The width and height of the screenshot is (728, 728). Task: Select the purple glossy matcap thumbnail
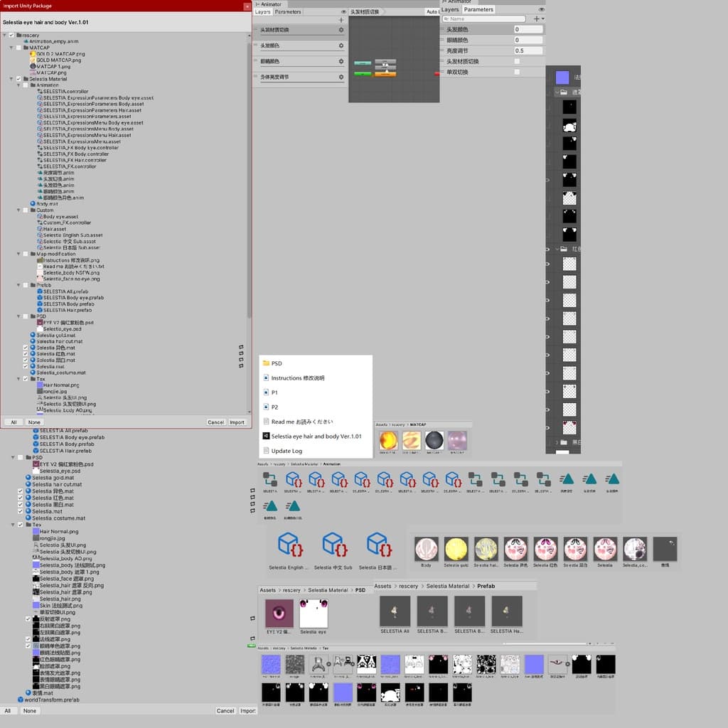[x=457, y=441]
